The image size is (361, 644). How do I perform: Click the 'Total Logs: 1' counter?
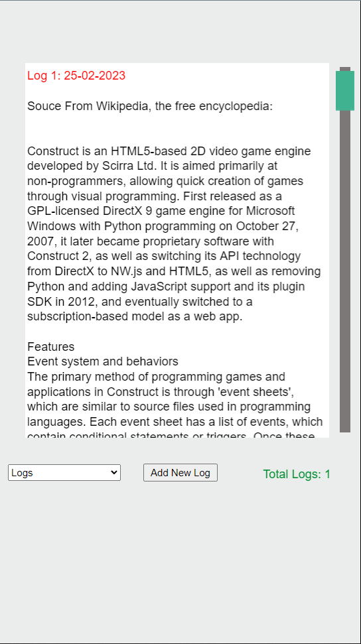[x=297, y=474]
